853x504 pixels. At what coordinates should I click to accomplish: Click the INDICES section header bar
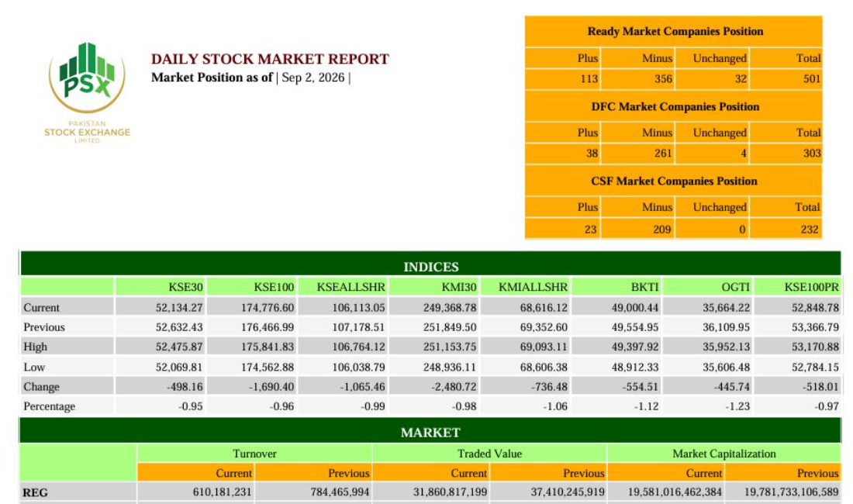[x=431, y=266]
